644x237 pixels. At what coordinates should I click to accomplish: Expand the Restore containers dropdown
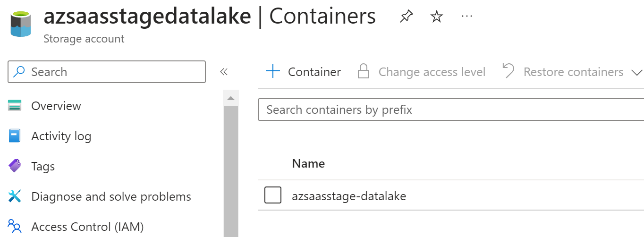[x=636, y=72]
